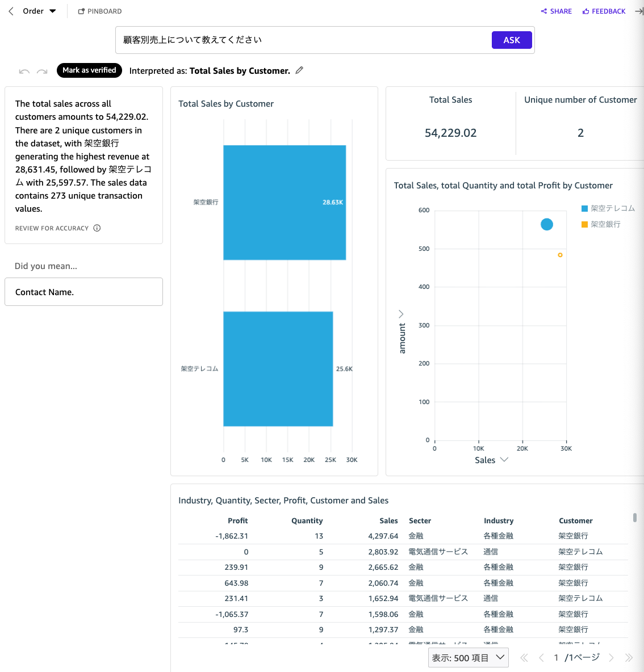Viewport: 644px width, 672px height.
Task: Click the undo arrow above the answer panel
Action: (24, 70)
